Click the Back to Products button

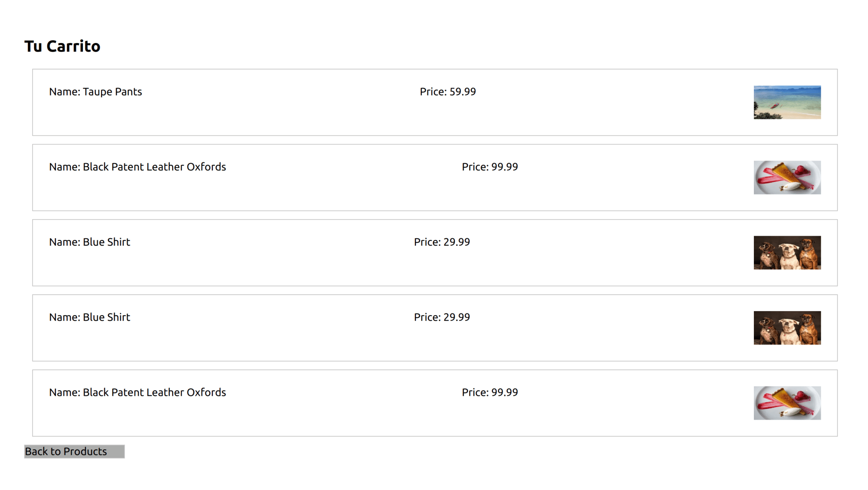(74, 451)
